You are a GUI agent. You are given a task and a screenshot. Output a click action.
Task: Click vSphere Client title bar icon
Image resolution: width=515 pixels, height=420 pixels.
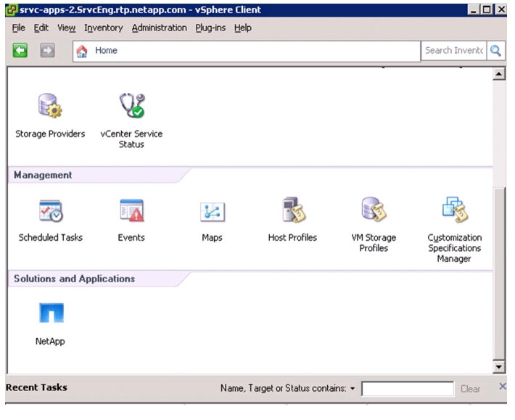click(12, 10)
